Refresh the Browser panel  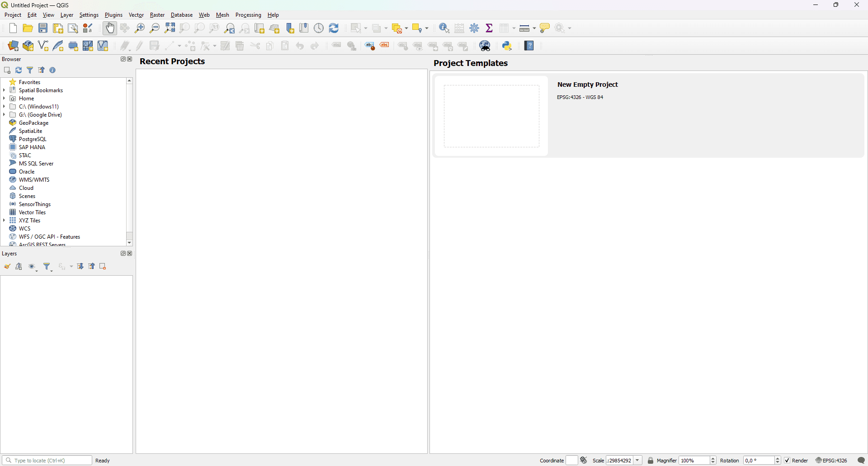(19, 71)
